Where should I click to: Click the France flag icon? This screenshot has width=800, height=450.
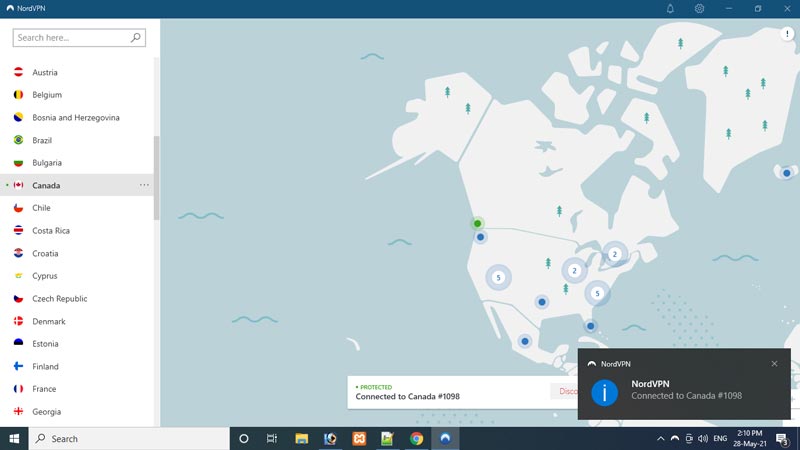(x=18, y=389)
